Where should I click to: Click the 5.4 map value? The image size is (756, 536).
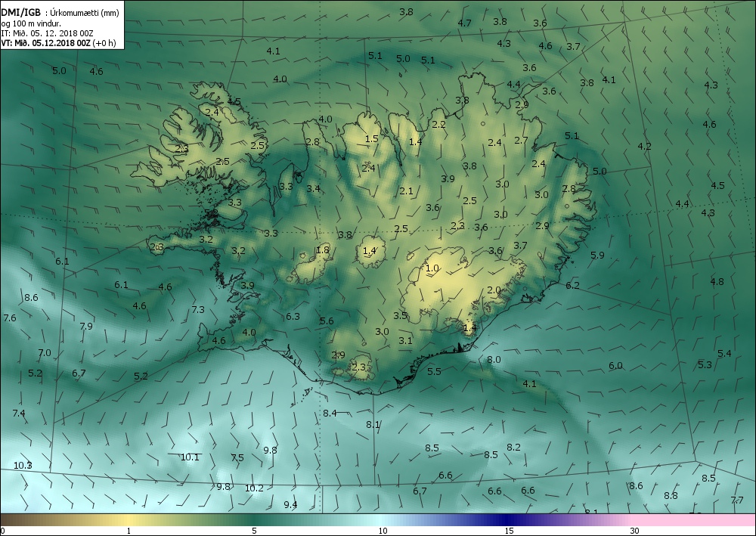pyautogui.click(x=724, y=353)
